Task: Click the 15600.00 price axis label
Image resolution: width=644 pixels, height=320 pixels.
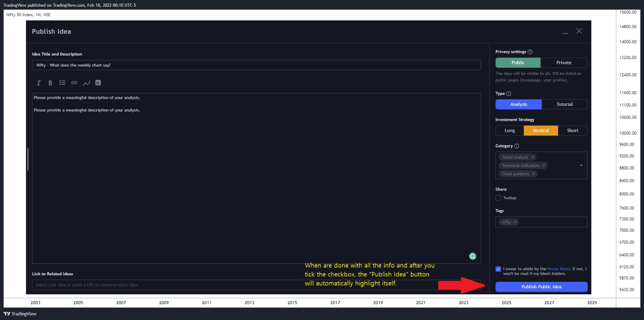Action: coord(628,12)
